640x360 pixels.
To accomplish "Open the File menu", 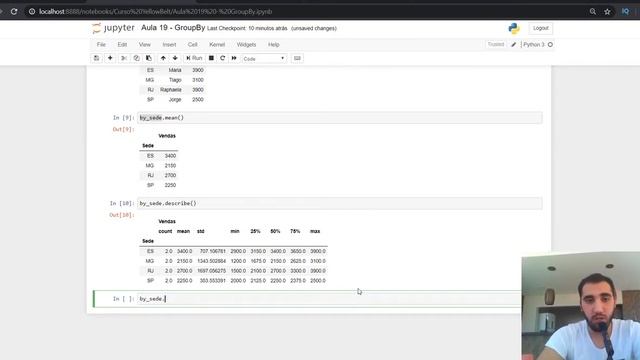I will (101, 44).
